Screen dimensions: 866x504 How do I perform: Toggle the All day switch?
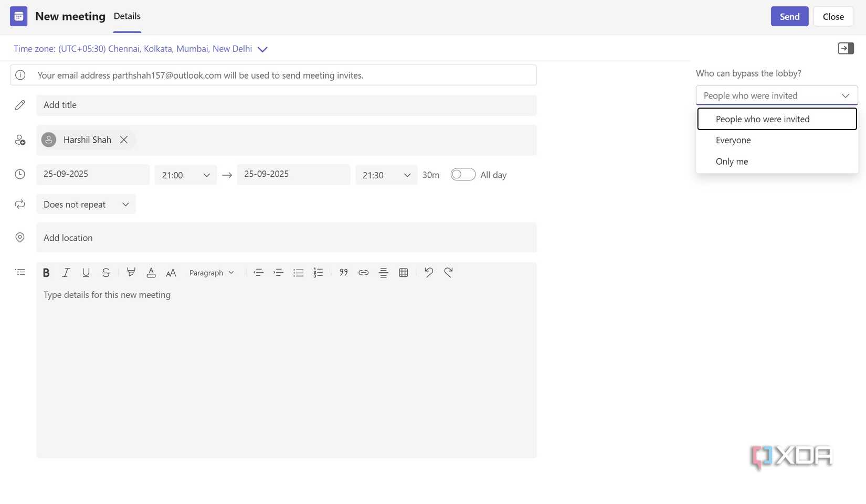coord(463,175)
